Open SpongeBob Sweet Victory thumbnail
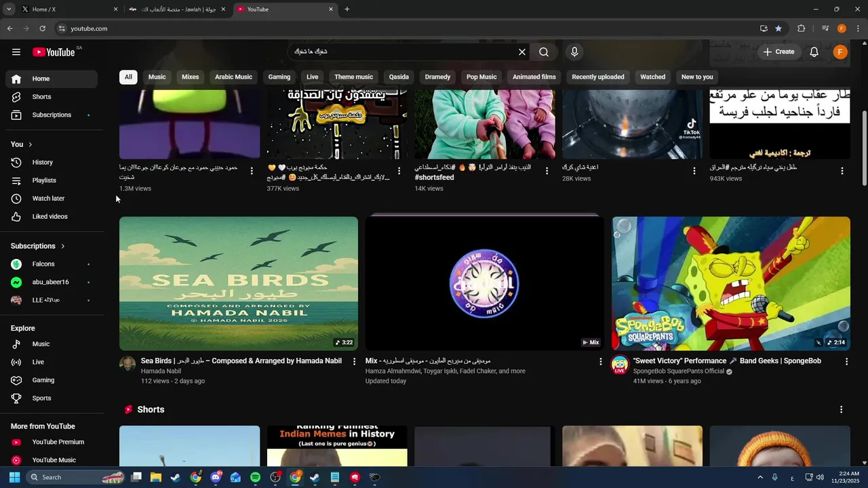 point(731,283)
